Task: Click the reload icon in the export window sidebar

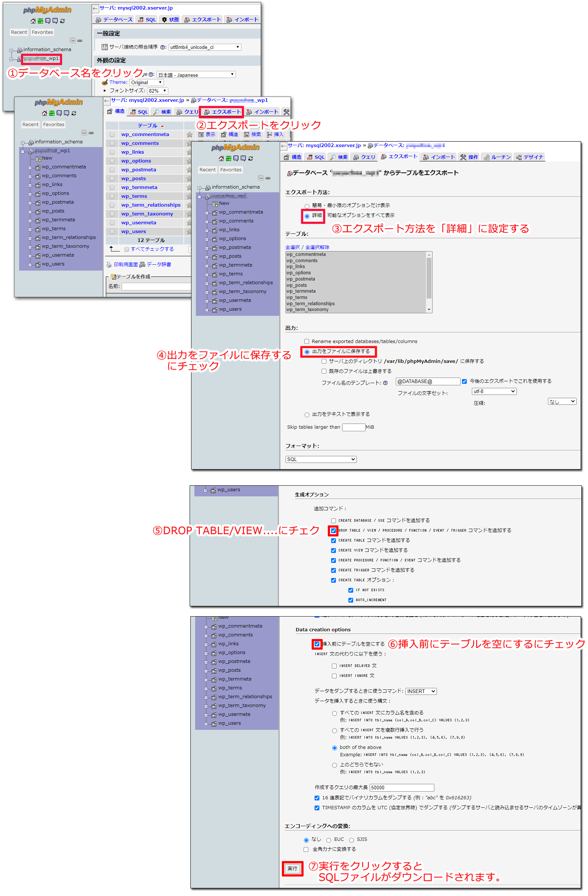Action: [251, 158]
